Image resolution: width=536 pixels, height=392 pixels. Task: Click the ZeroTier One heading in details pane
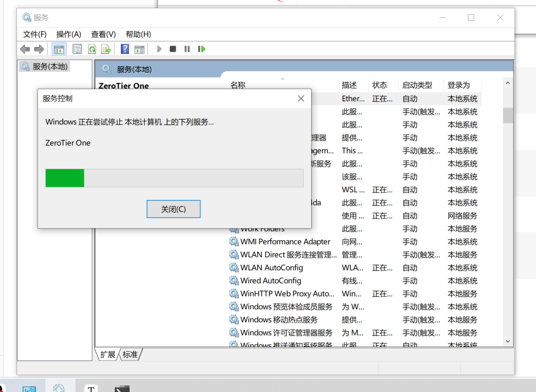pos(124,86)
